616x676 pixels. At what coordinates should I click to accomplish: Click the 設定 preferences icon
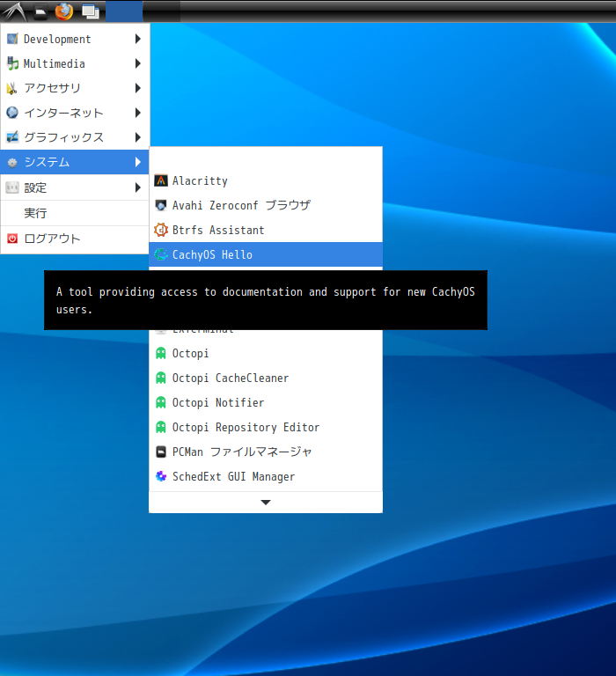[x=12, y=187]
